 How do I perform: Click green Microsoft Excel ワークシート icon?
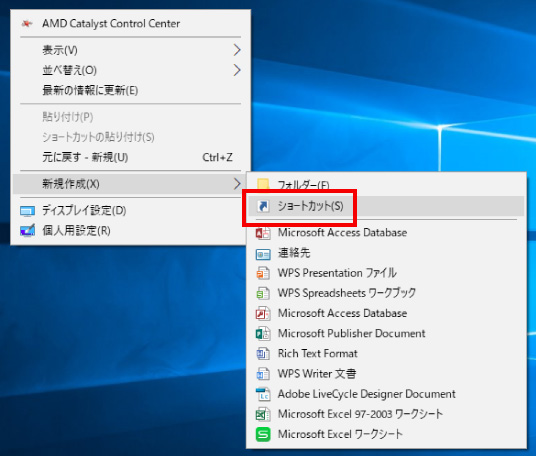[x=263, y=434]
